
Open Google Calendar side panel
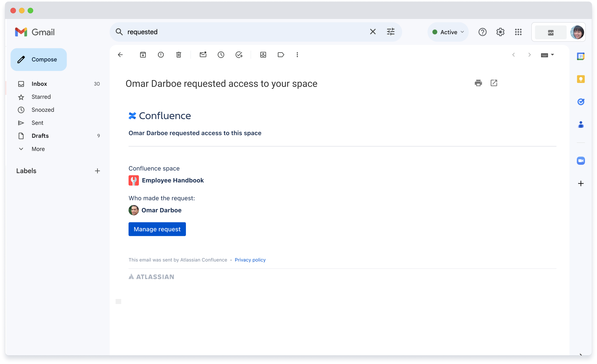click(581, 56)
